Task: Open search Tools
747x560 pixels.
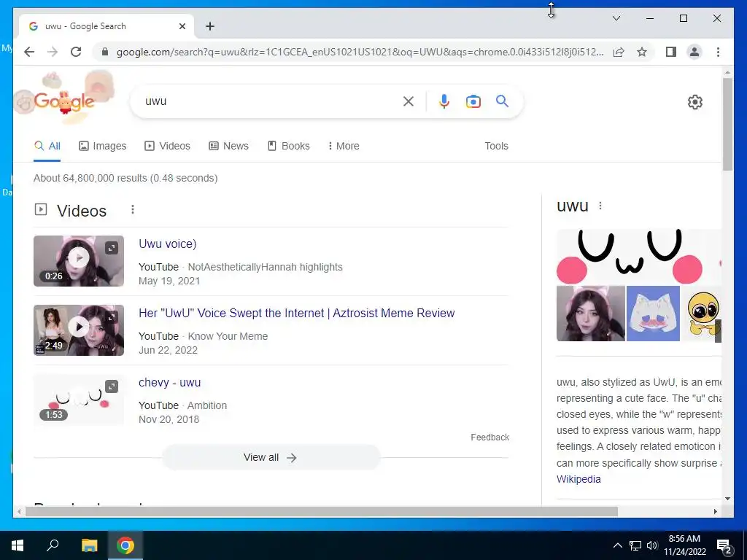Action: [496, 146]
